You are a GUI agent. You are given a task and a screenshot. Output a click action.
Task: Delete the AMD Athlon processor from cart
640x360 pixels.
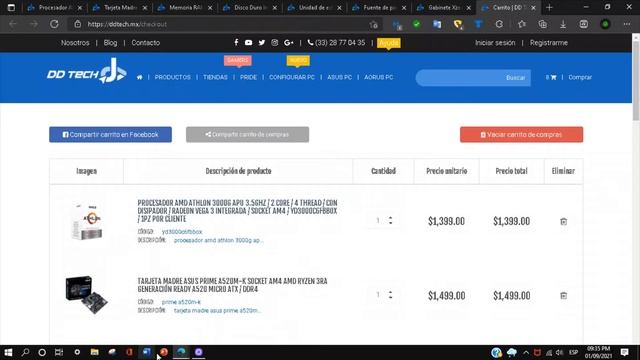coord(564,221)
